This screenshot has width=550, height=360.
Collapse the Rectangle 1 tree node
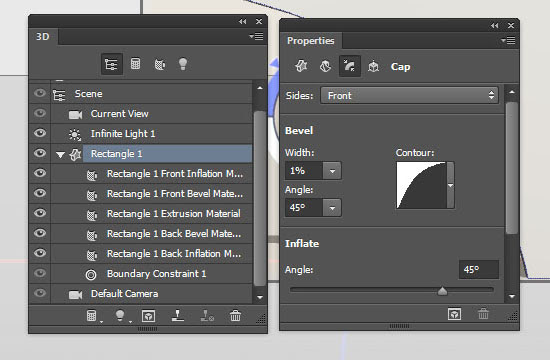pos(60,154)
